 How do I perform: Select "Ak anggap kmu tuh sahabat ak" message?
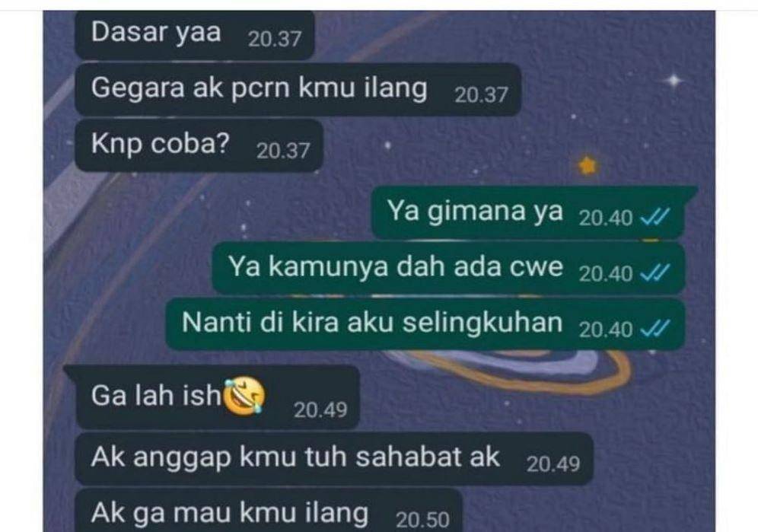click(x=334, y=458)
